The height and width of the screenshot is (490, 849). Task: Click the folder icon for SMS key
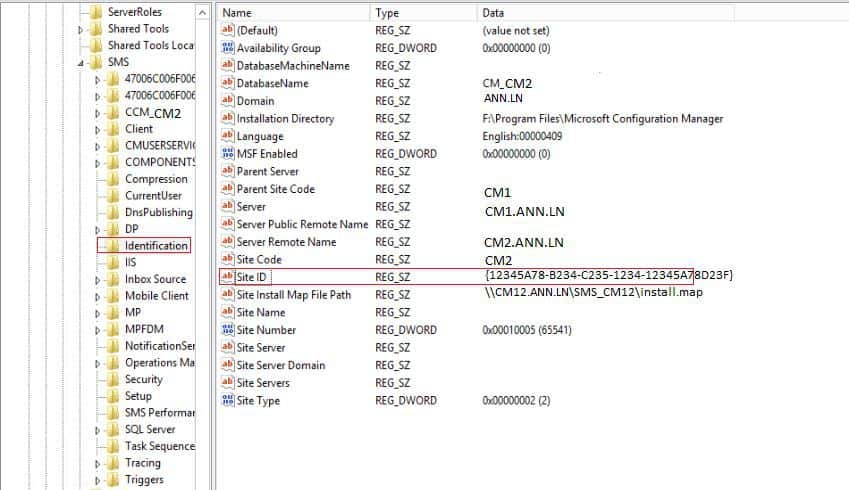(95, 62)
